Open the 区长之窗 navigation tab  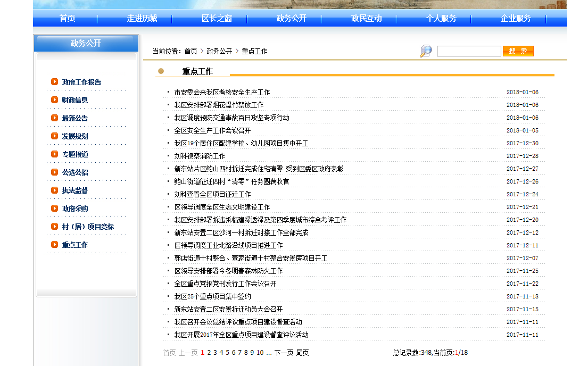click(x=217, y=19)
